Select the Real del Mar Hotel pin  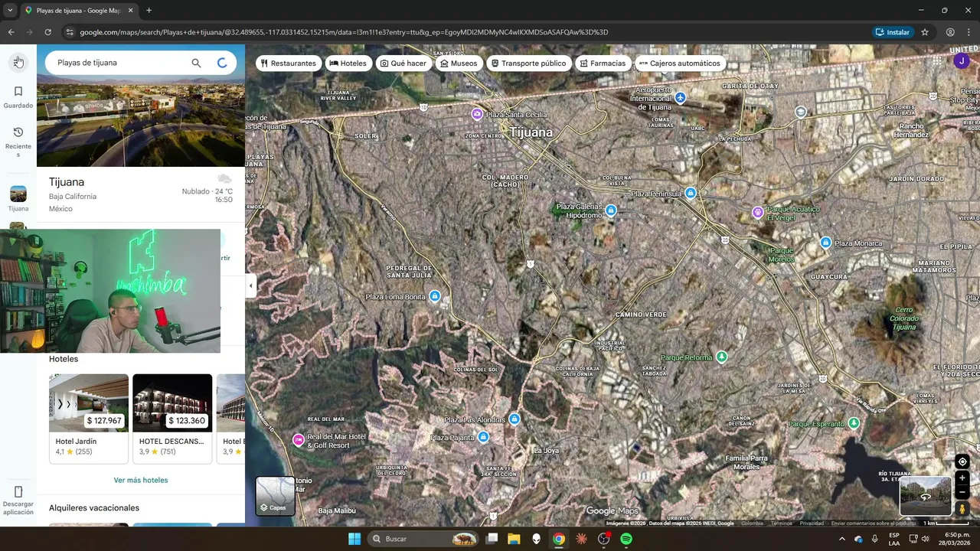299,439
